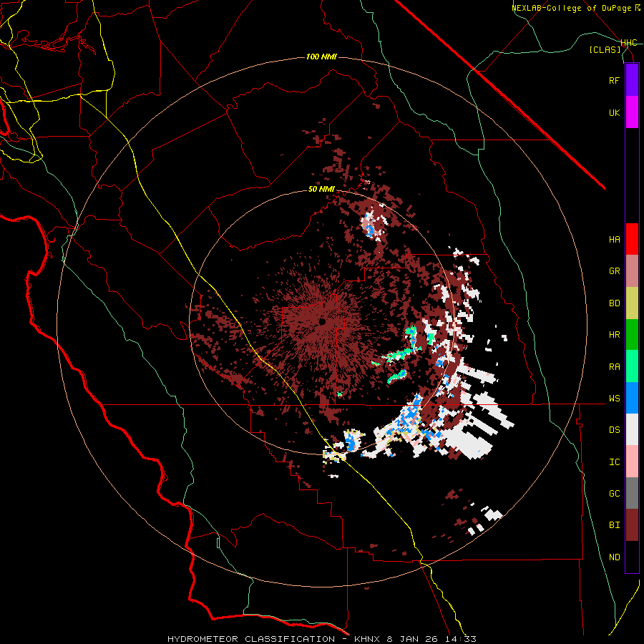Click the GR legend label
The height and width of the screenshot is (644, 644).
pyautogui.click(x=614, y=271)
